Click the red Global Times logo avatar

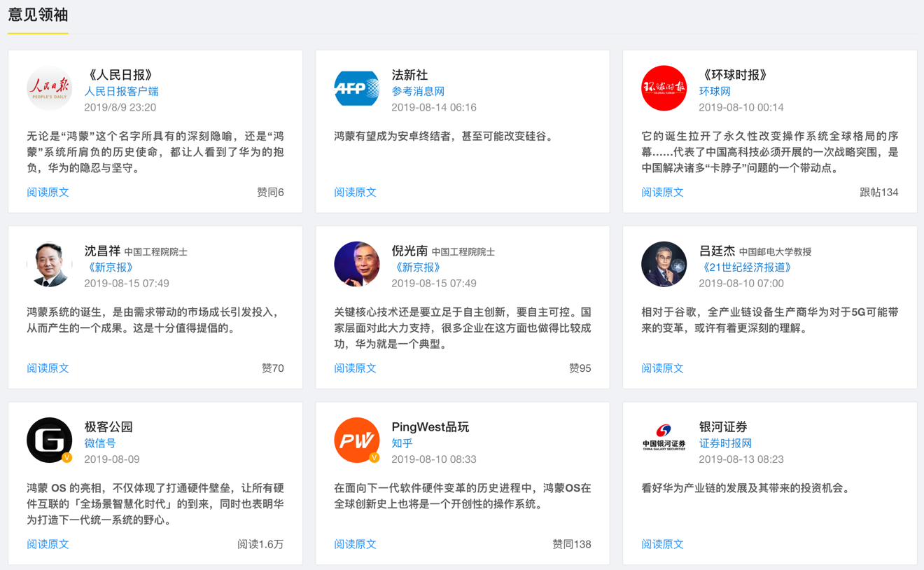[664, 88]
